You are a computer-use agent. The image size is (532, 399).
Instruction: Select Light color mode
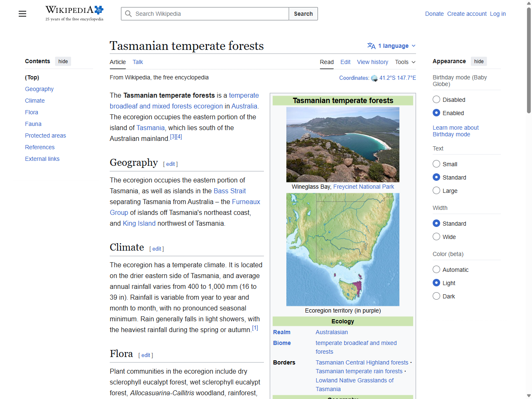pyautogui.click(x=436, y=283)
